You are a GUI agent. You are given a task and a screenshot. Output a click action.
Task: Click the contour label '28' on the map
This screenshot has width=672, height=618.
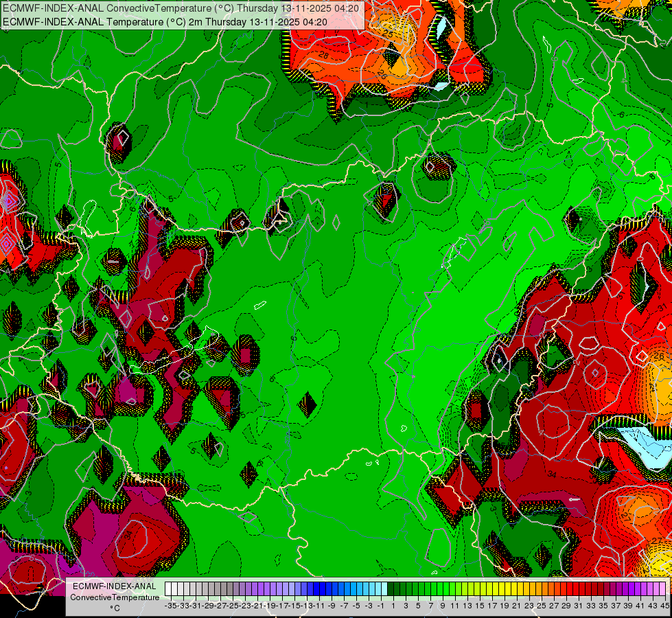[x=323, y=55]
